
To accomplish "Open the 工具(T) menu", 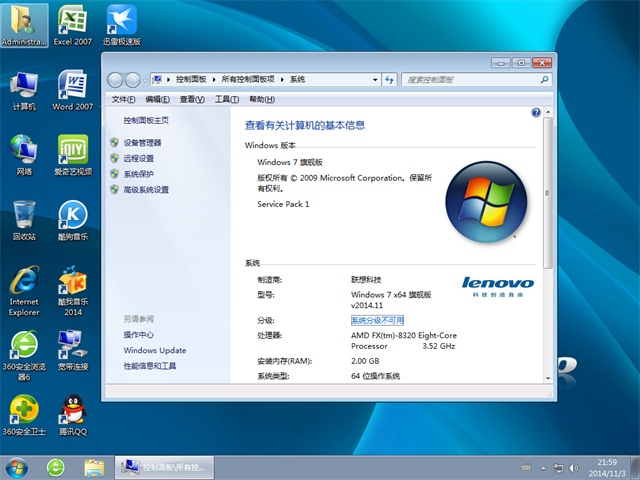I will click(226, 99).
